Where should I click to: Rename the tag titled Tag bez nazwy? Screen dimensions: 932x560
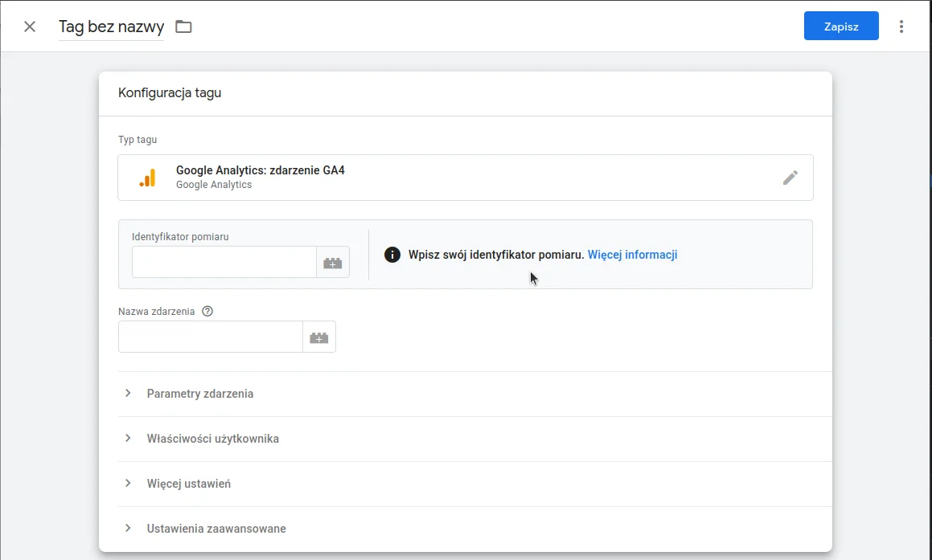coord(111,27)
